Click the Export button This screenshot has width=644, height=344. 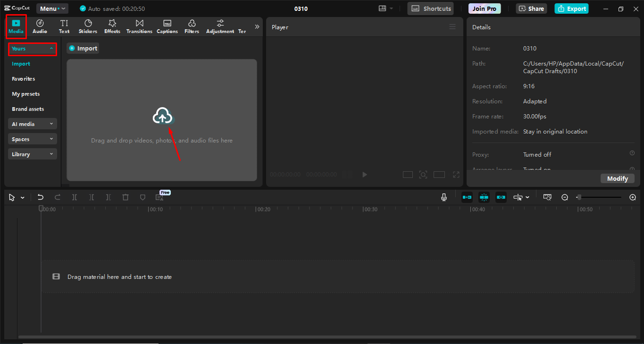point(571,8)
